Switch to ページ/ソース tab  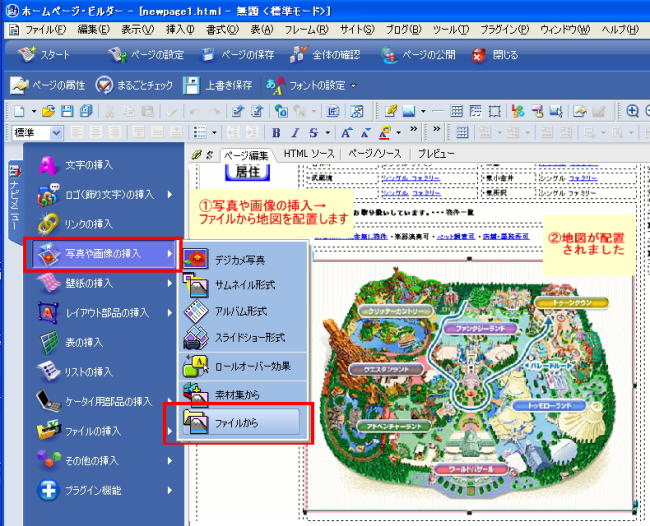[x=375, y=154]
